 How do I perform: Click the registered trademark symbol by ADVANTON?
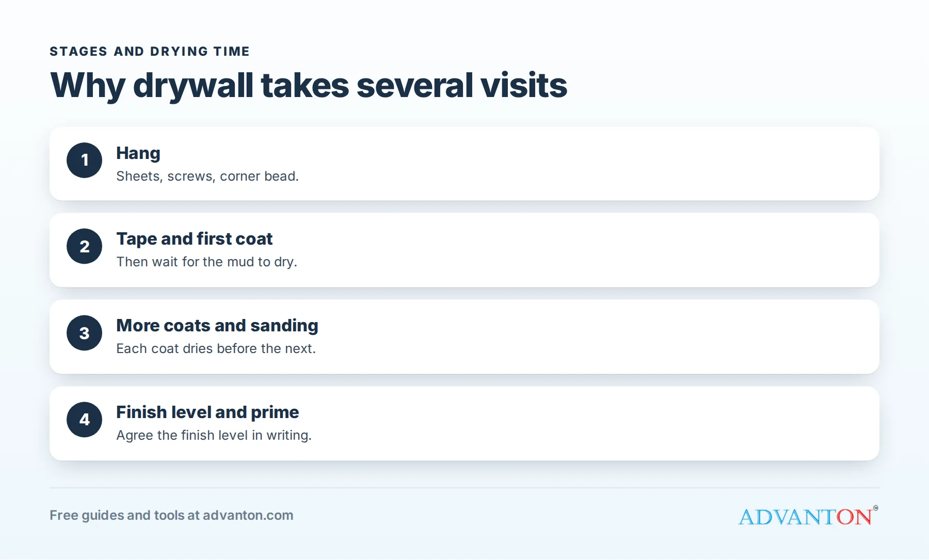[x=875, y=508]
